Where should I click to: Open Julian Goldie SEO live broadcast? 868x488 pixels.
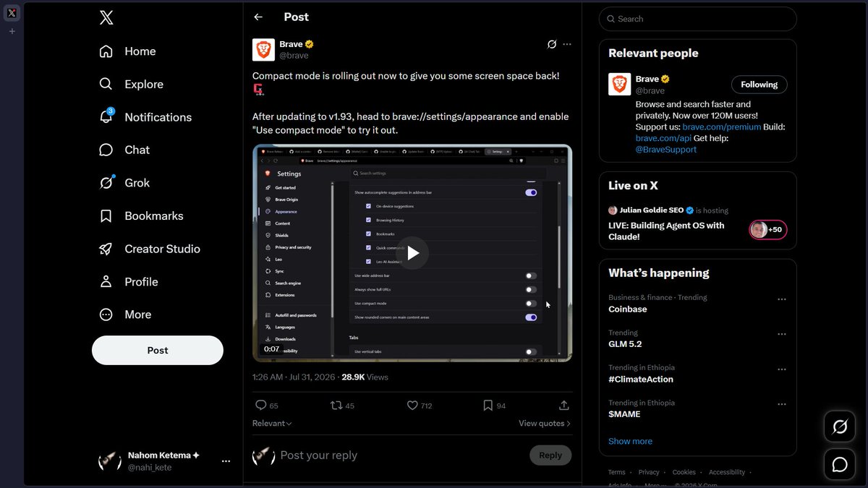pos(666,231)
